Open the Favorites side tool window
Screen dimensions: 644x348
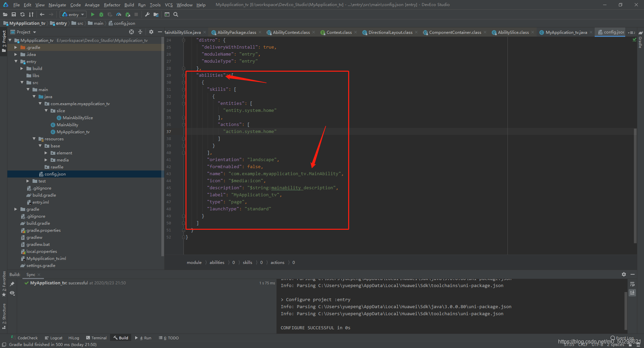(4, 284)
